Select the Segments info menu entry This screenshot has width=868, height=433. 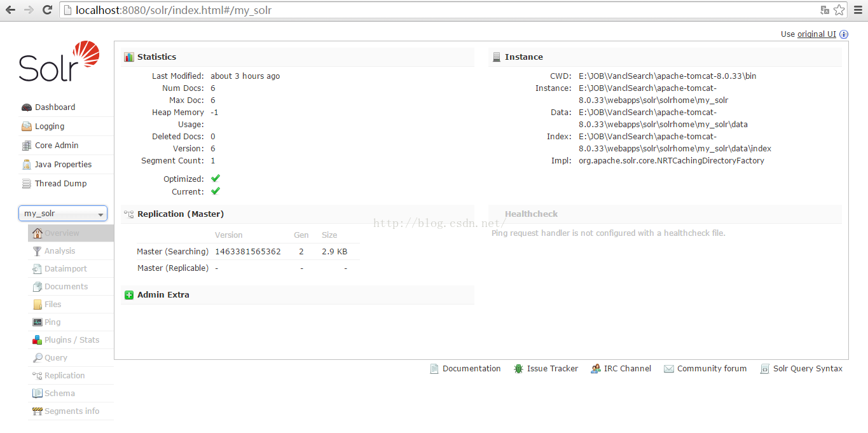pos(71,411)
